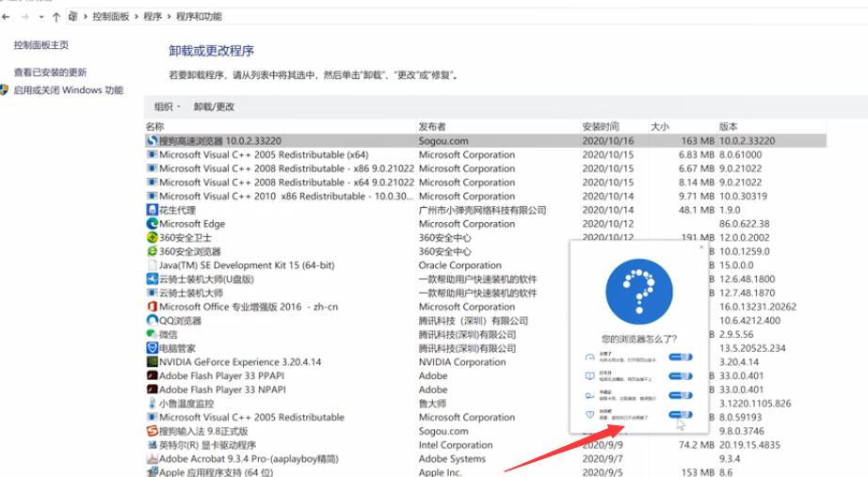Select the 云骑士装机大师 row without U盘版
This screenshot has width=868, height=477.
[x=486, y=293]
